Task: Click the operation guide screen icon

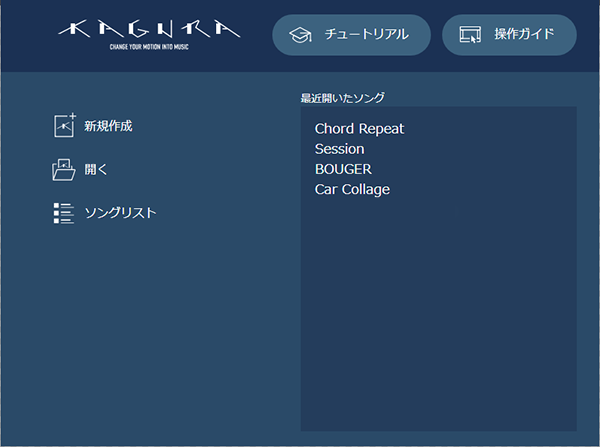Action: click(470, 34)
